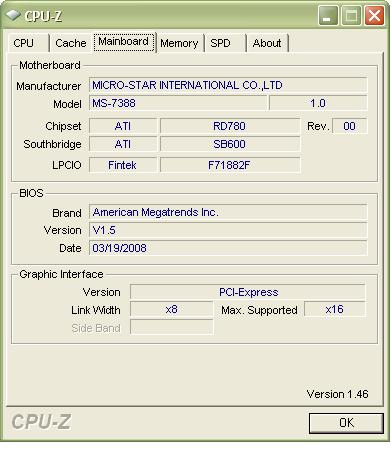Click the Link Width value x8
This screenshot has width=391, height=450.
click(x=171, y=309)
